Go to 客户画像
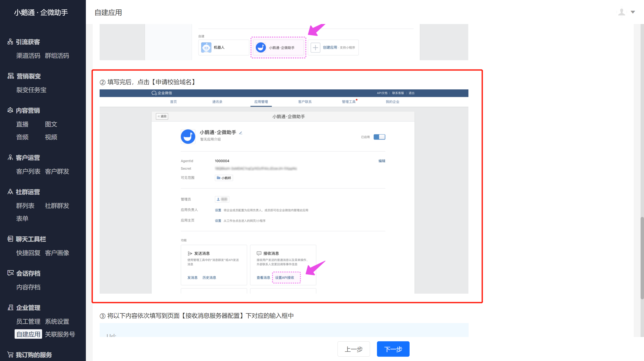 coord(57,253)
